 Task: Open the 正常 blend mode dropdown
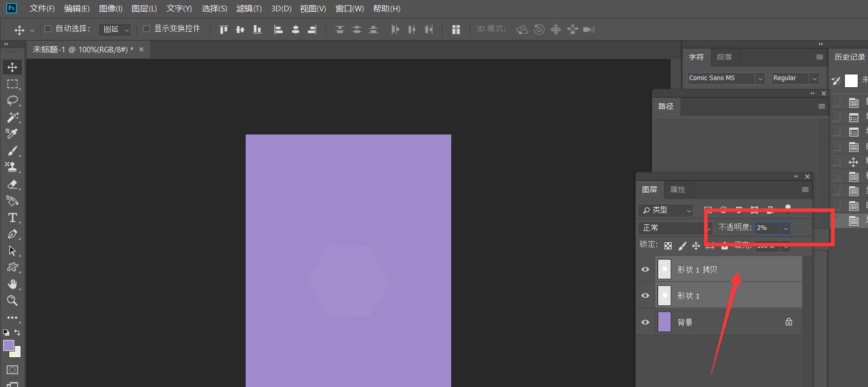[x=675, y=228]
